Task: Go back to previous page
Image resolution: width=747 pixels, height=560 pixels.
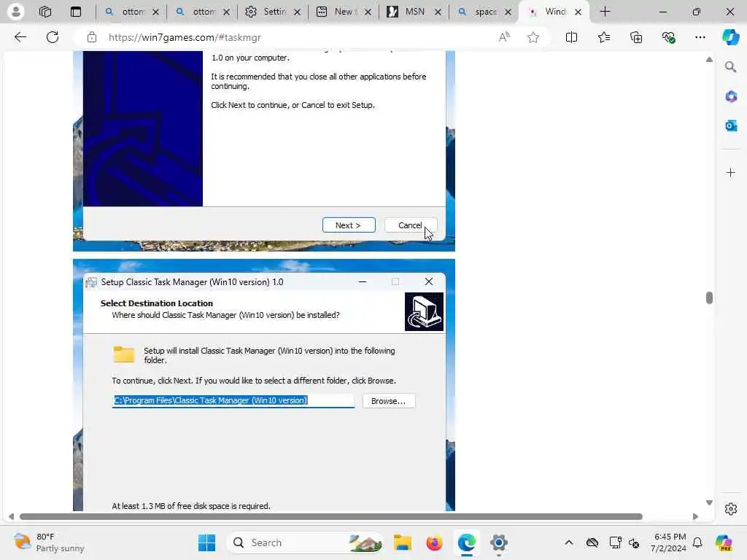Action: pyautogui.click(x=20, y=37)
